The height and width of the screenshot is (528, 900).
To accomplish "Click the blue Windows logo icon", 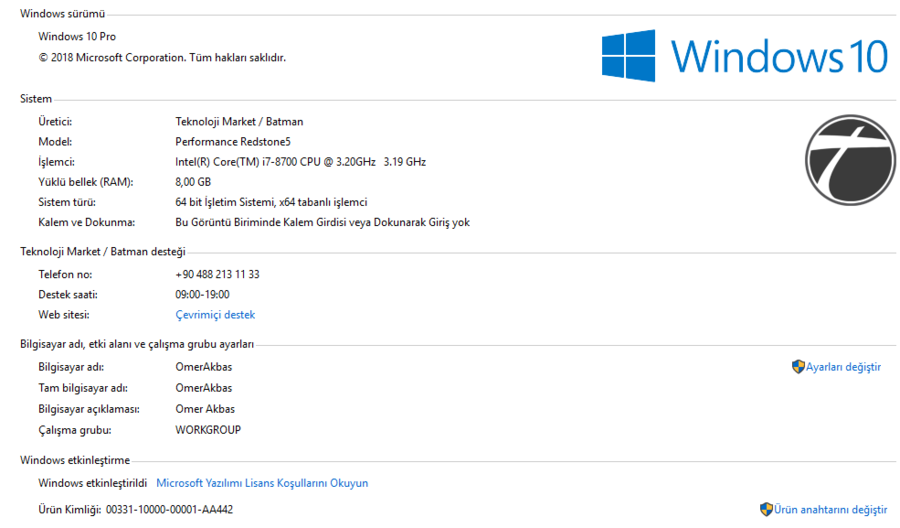I will (628, 55).
